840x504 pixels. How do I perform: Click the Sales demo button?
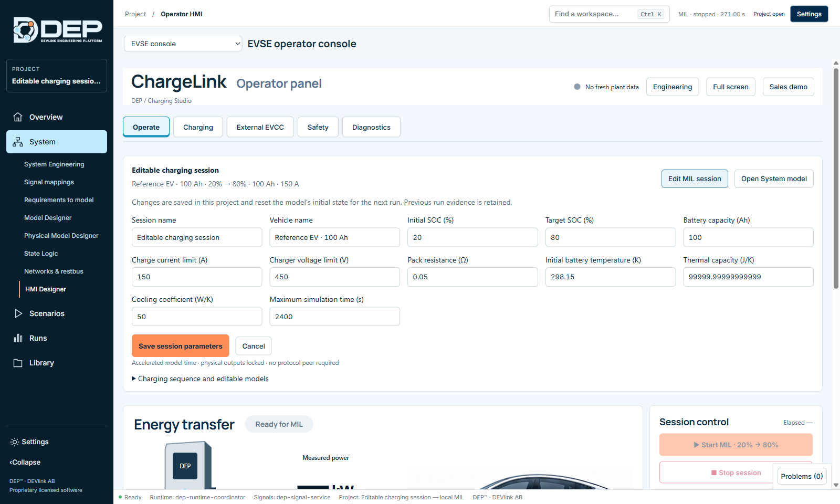789,87
